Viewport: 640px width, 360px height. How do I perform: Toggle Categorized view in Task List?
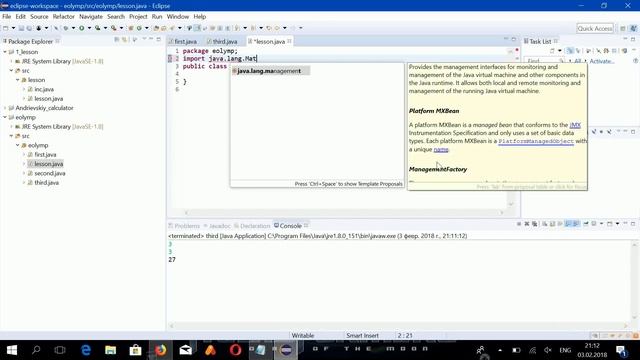click(x=570, y=51)
